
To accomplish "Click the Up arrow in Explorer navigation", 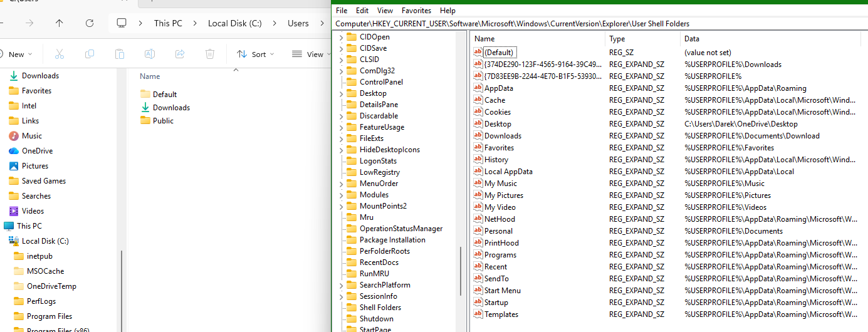I will [60, 23].
